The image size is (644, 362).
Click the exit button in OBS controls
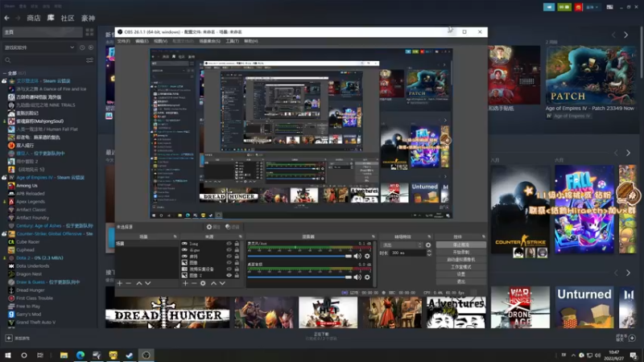460,282
